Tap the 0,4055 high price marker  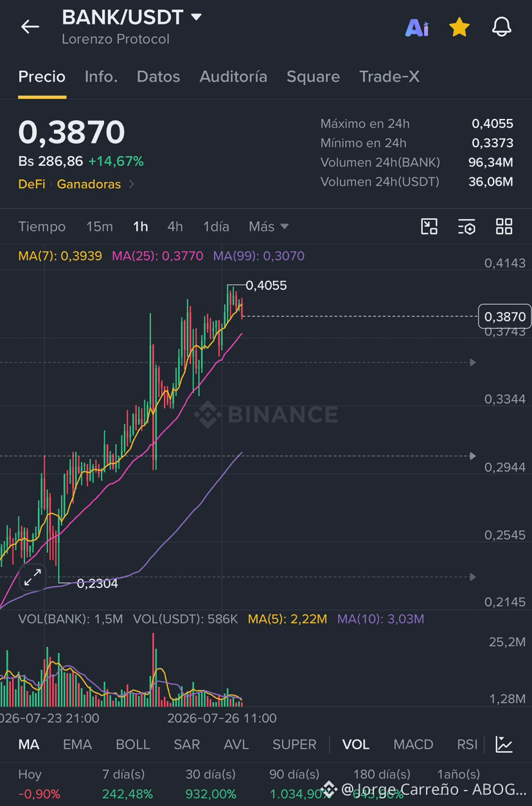coord(266,285)
